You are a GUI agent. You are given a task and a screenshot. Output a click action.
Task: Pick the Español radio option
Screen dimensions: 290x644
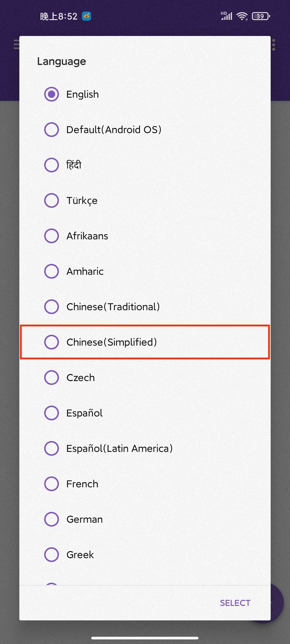coord(51,413)
